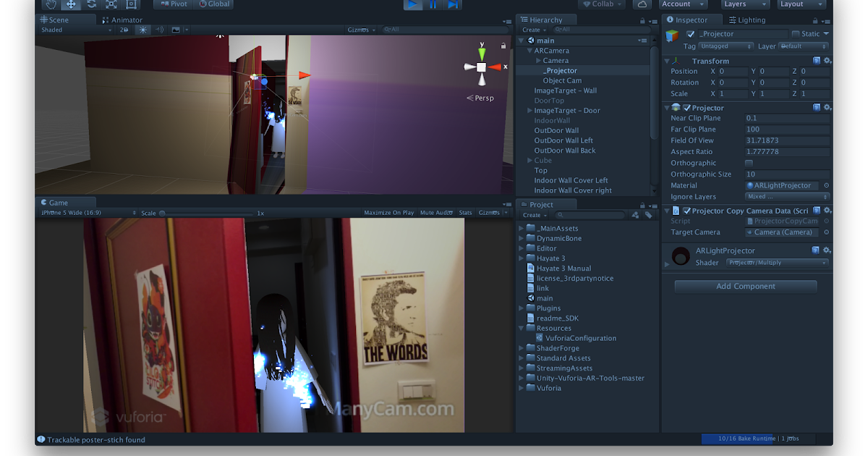868x456 pixels.
Task: Select the Hand pan tool
Action: (51, 4)
